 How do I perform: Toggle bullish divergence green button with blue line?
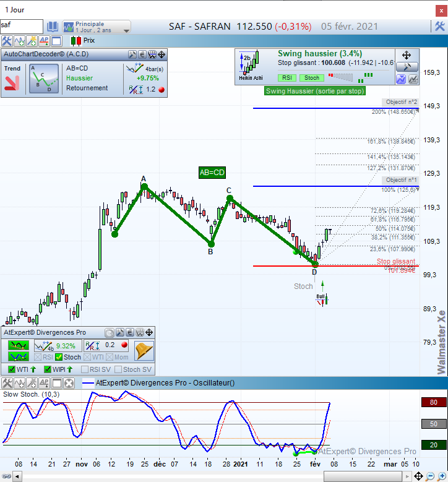pyautogui.click(x=19, y=357)
